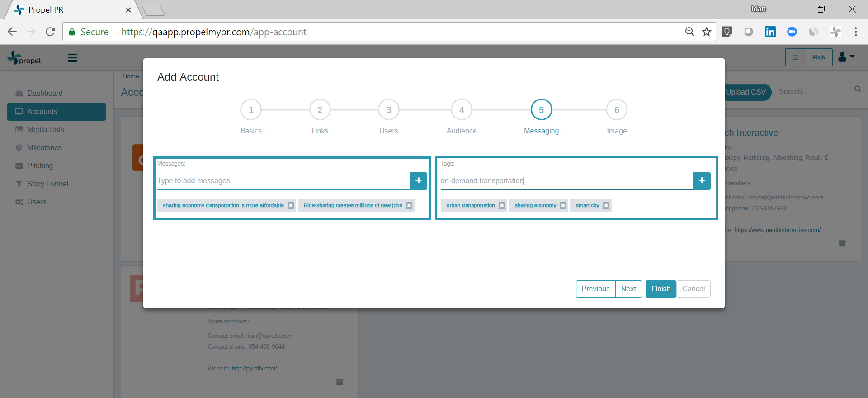Add the typed message with plus button
The image size is (868, 398).
point(418,180)
